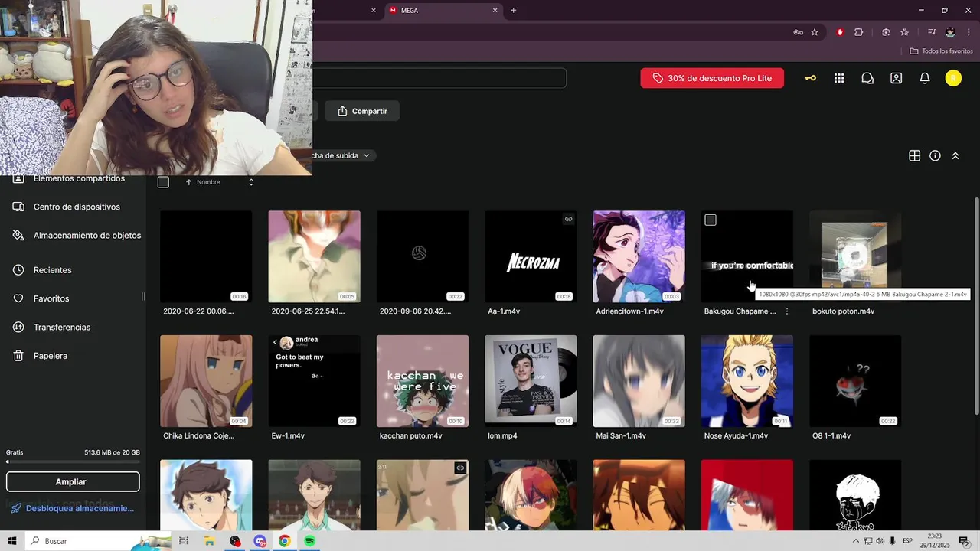The image size is (980, 551).
Task: Open Centro de dispositivos
Action: [x=77, y=207]
